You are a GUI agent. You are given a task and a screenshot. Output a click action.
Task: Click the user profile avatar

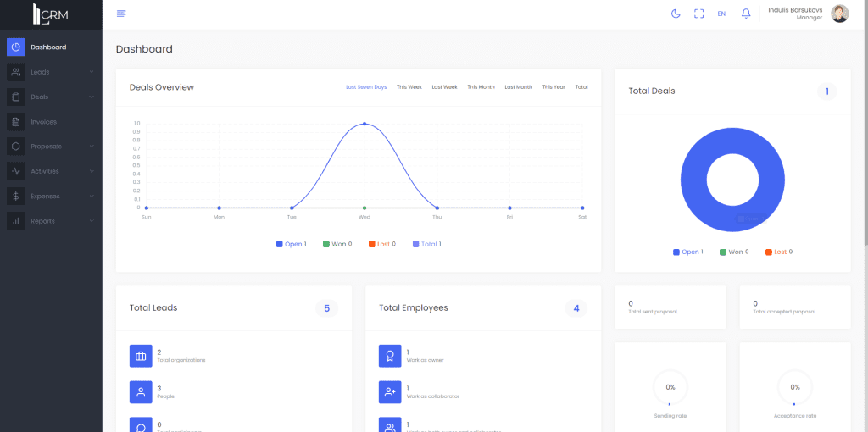tap(839, 14)
